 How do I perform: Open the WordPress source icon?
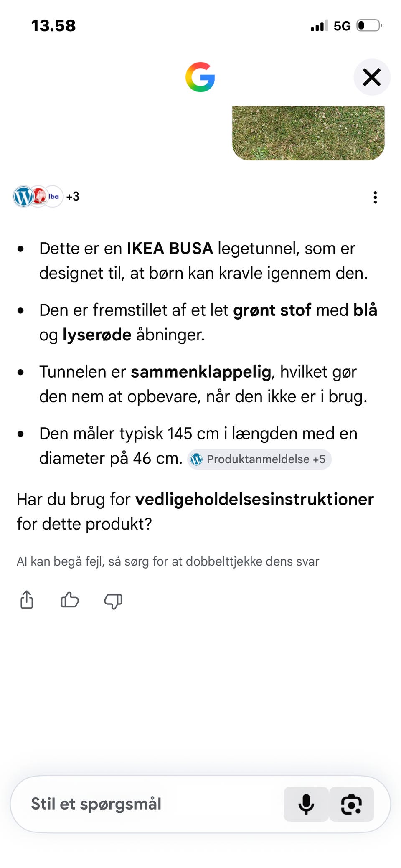23,196
